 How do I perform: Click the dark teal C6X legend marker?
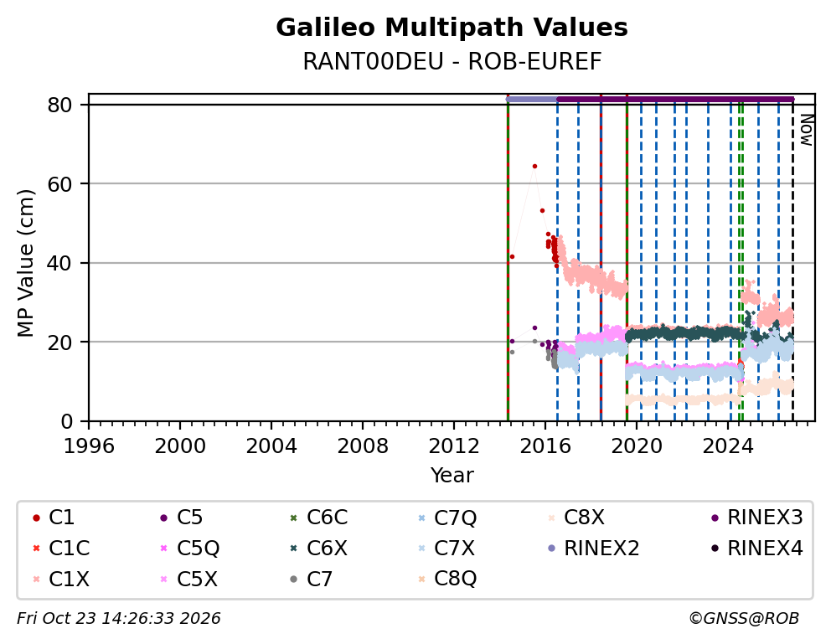point(293,549)
